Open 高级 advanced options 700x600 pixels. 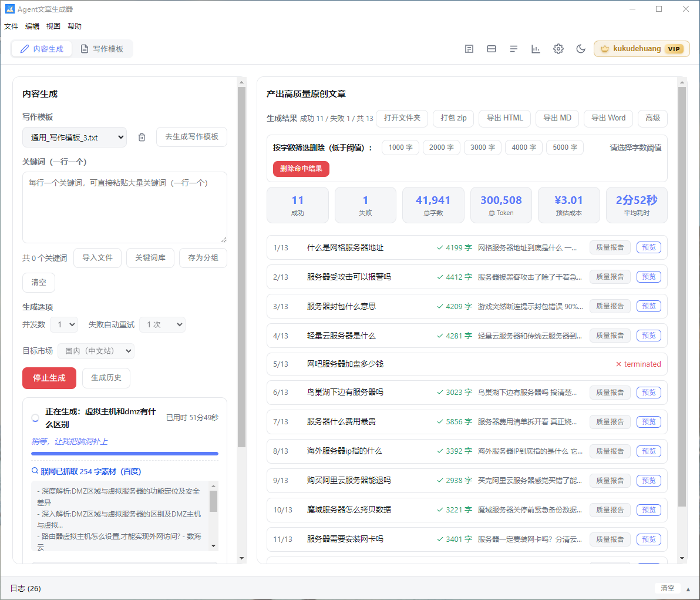coord(652,118)
